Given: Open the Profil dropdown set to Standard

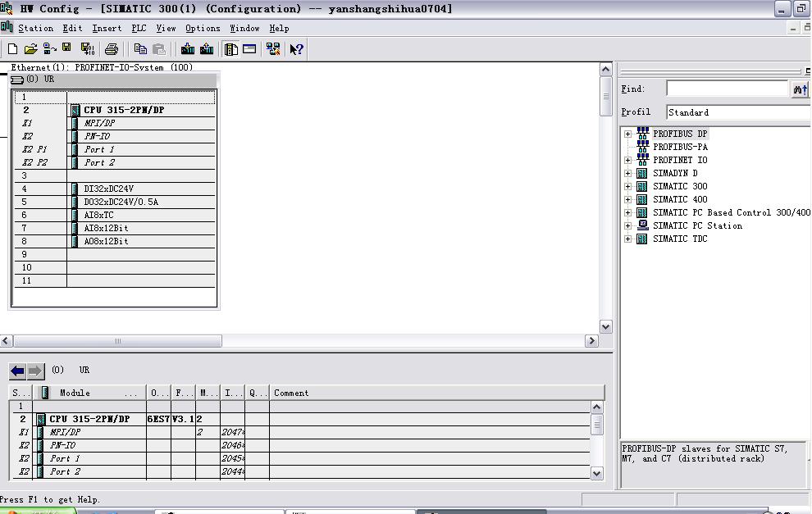Looking at the screenshot, I should click(738, 112).
